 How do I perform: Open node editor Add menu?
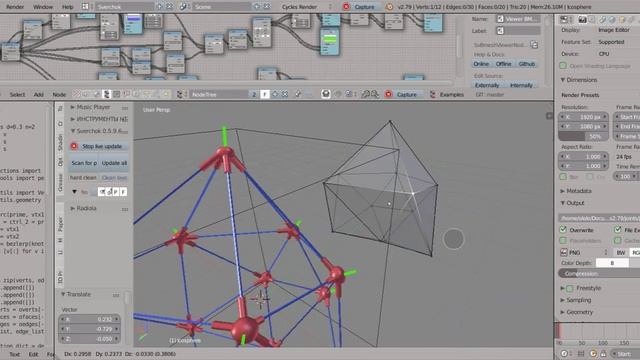38,95
